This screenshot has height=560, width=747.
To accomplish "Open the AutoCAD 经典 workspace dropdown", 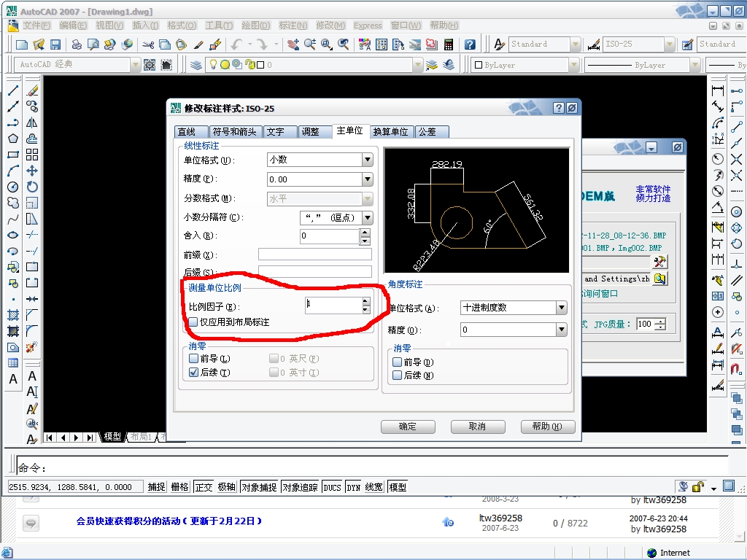I will 135,65.
